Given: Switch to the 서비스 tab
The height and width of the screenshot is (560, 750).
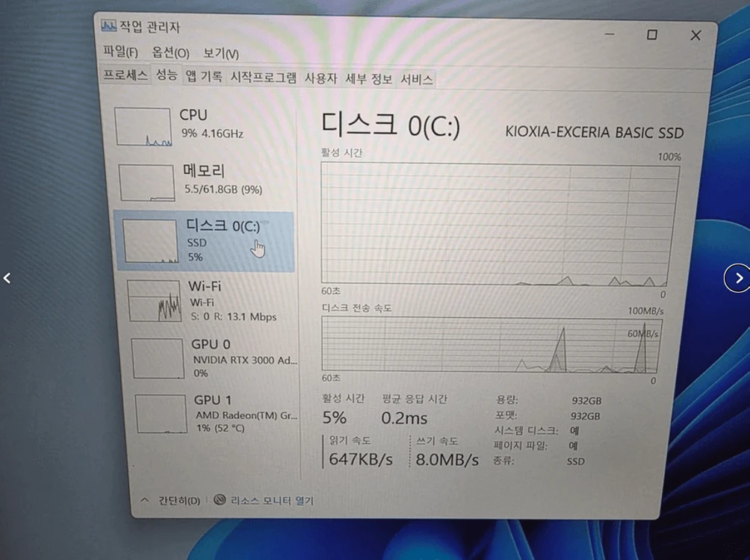Looking at the screenshot, I should [x=417, y=79].
